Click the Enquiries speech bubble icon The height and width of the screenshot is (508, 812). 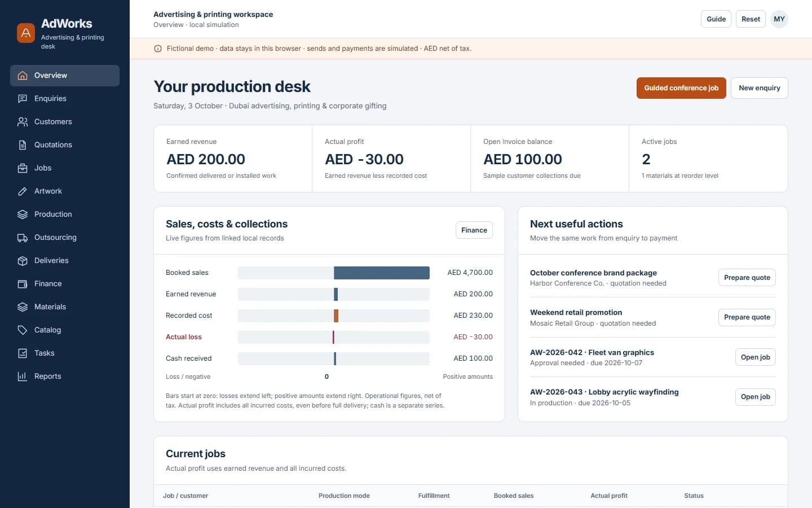pyautogui.click(x=23, y=99)
